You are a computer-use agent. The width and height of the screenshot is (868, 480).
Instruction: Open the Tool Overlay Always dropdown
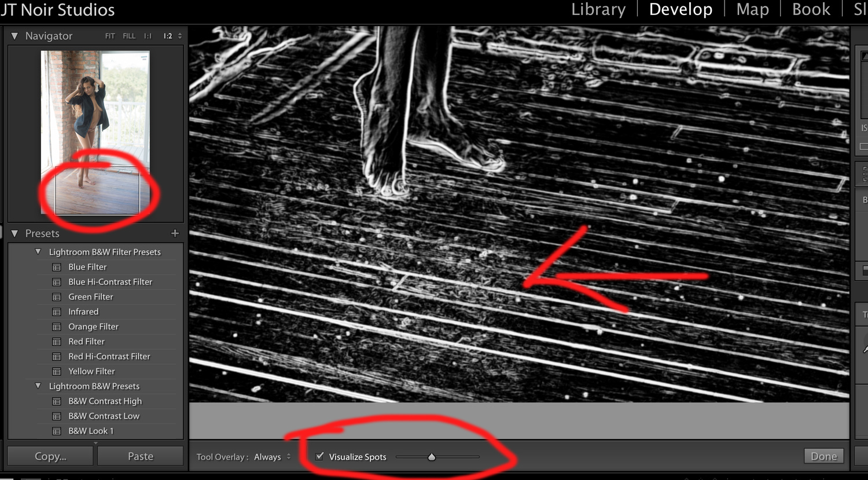click(271, 457)
